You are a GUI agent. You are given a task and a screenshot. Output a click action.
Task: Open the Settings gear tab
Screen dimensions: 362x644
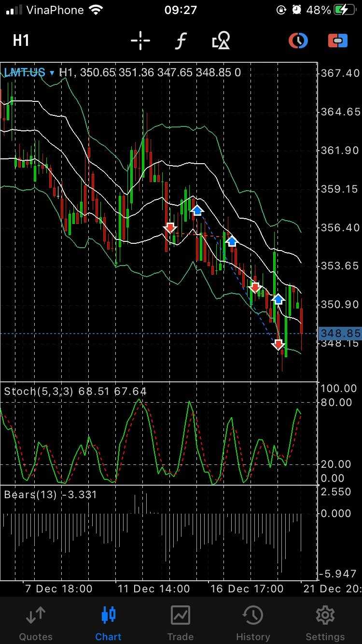coord(325,623)
